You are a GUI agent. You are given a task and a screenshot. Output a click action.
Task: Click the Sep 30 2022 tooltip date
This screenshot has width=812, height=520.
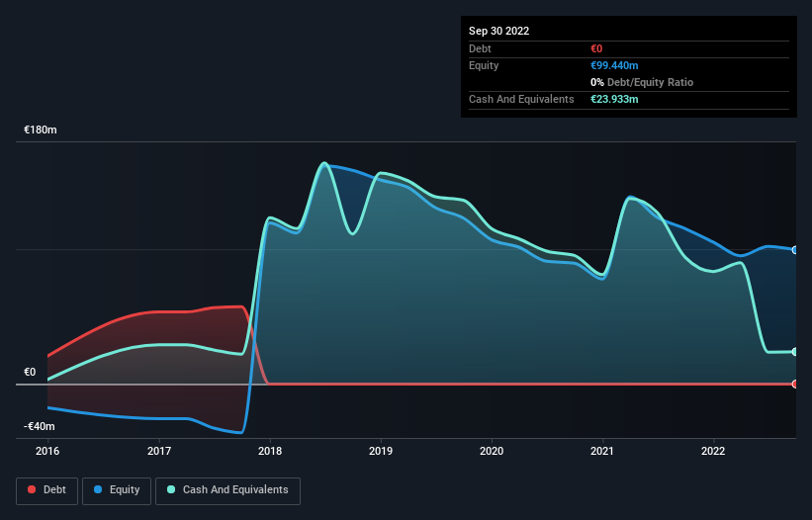[x=499, y=31]
